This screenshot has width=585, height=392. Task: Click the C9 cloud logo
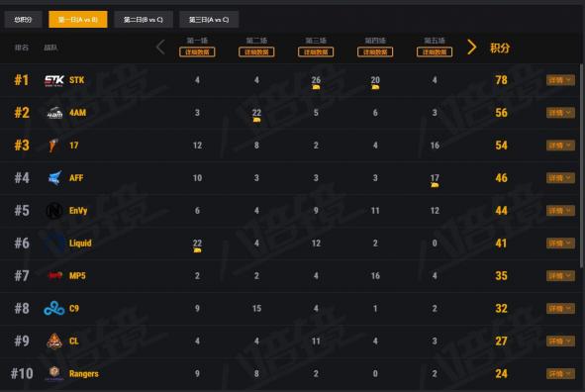pyautogui.click(x=54, y=309)
